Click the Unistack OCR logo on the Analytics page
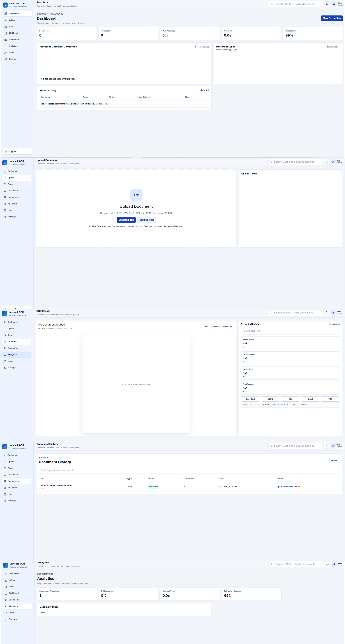 click(6, 565)
